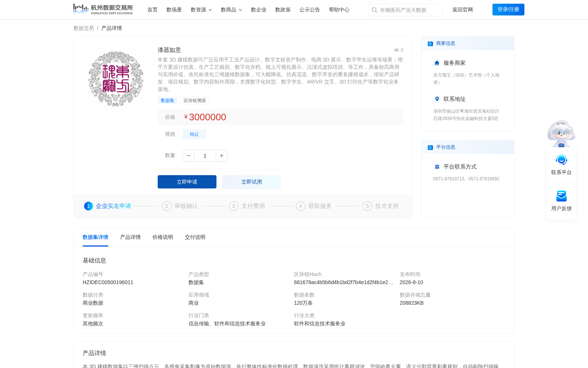
Task: Click the Hangzhou Data Exchange logo
Action: click(103, 9)
